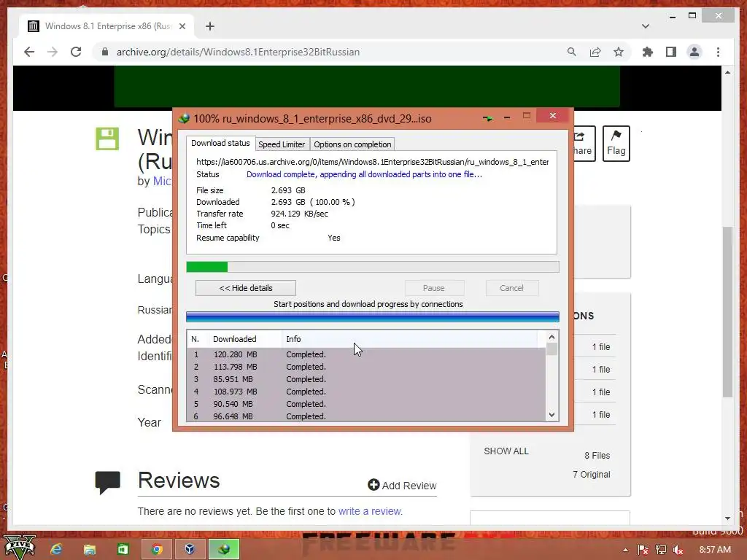View site info lock icon
Image resolution: width=747 pixels, height=560 pixels.
105,52
